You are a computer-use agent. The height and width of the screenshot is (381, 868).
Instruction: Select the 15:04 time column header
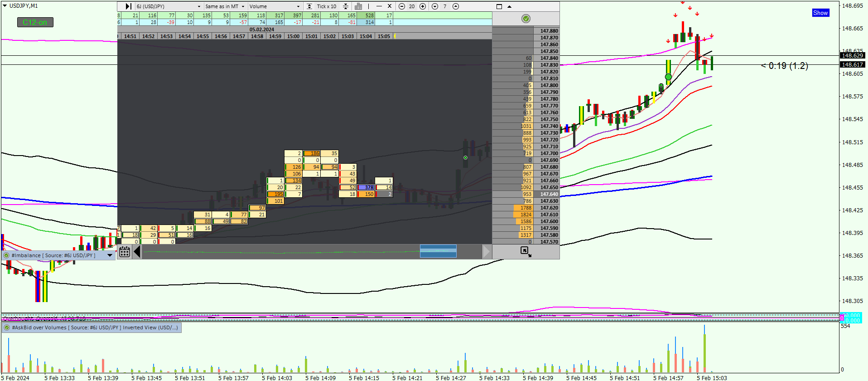point(366,36)
